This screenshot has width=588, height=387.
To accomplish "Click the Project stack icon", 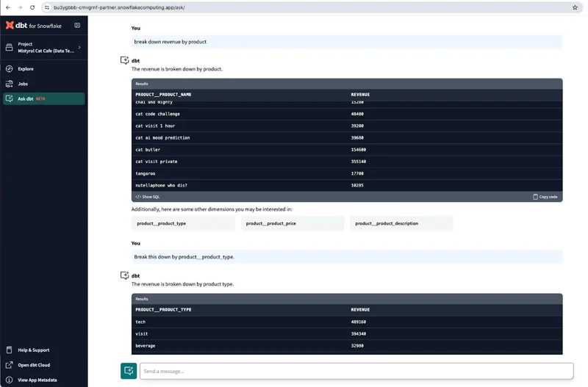I will click(10, 47).
